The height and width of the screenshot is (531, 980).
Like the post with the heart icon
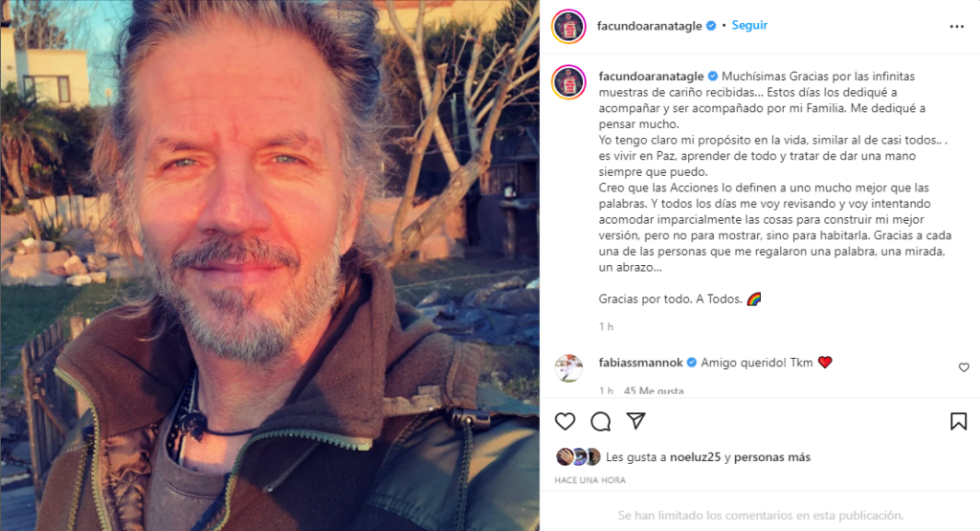point(565,422)
